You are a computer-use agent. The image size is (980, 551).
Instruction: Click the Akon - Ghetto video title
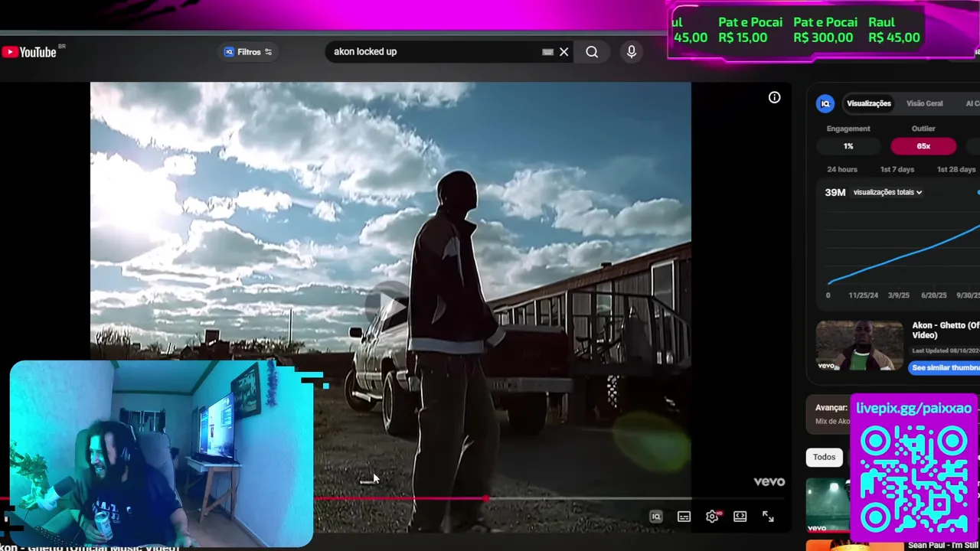pos(946,330)
